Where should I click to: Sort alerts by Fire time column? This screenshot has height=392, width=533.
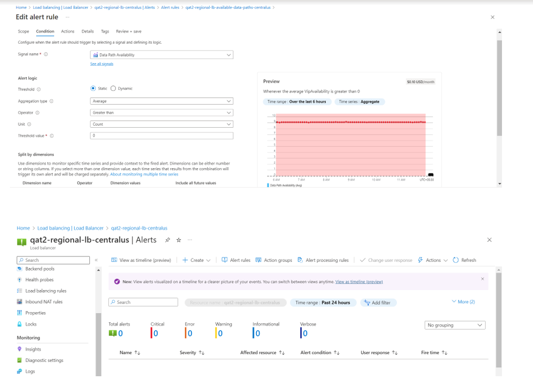(x=434, y=353)
